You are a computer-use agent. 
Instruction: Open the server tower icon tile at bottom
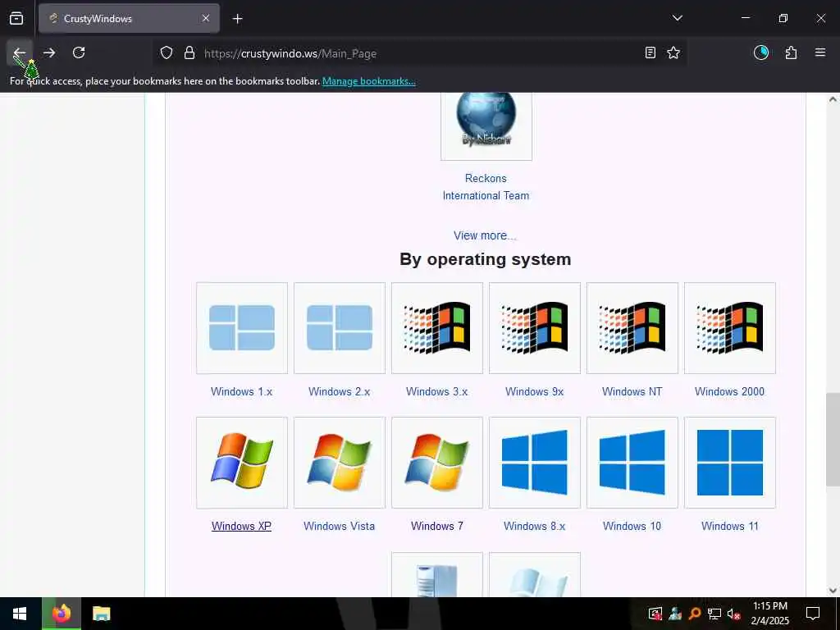(437, 575)
